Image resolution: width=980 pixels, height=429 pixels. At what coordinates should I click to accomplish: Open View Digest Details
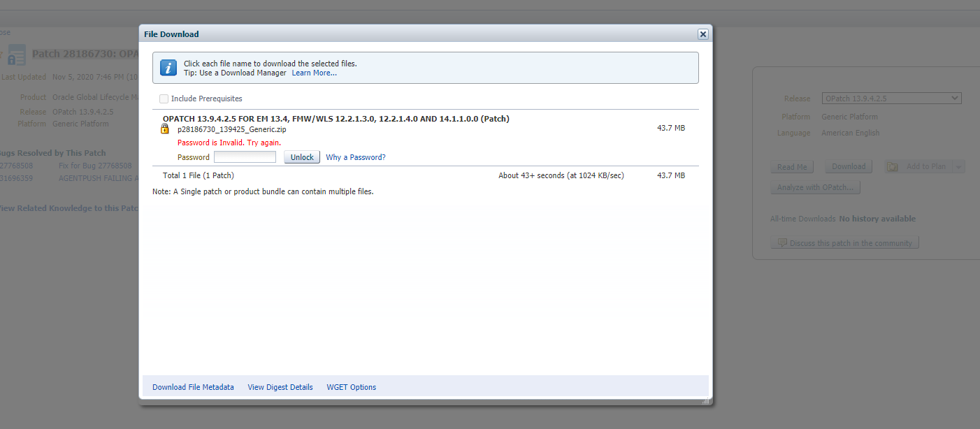280,386
